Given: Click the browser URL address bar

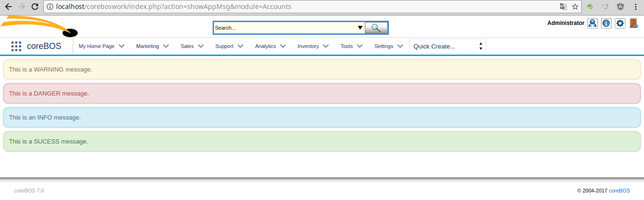Looking at the screenshot, I should 302,7.
